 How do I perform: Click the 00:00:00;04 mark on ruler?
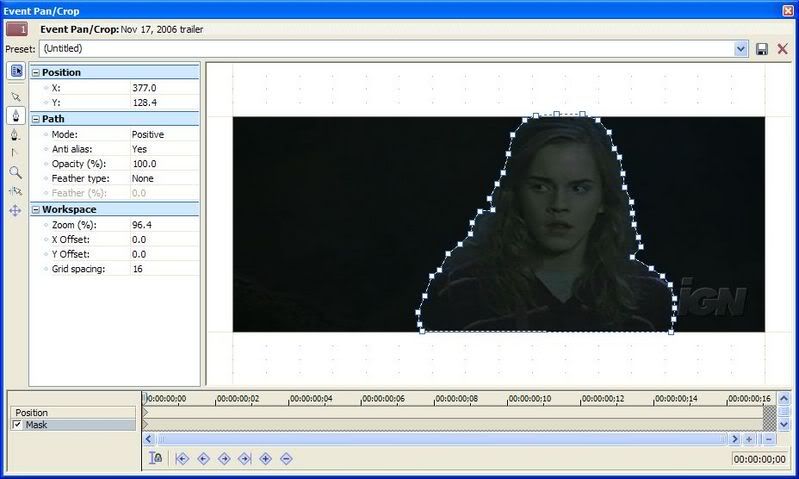310,398
